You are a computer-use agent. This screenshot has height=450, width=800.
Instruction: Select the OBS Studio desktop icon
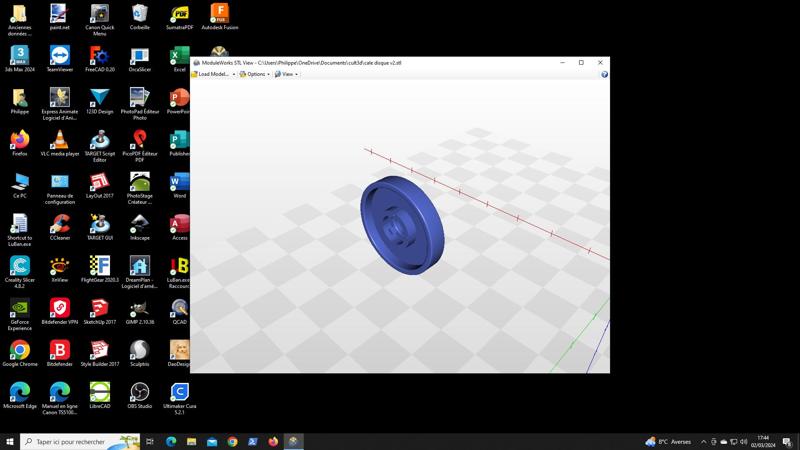(139, 395)
